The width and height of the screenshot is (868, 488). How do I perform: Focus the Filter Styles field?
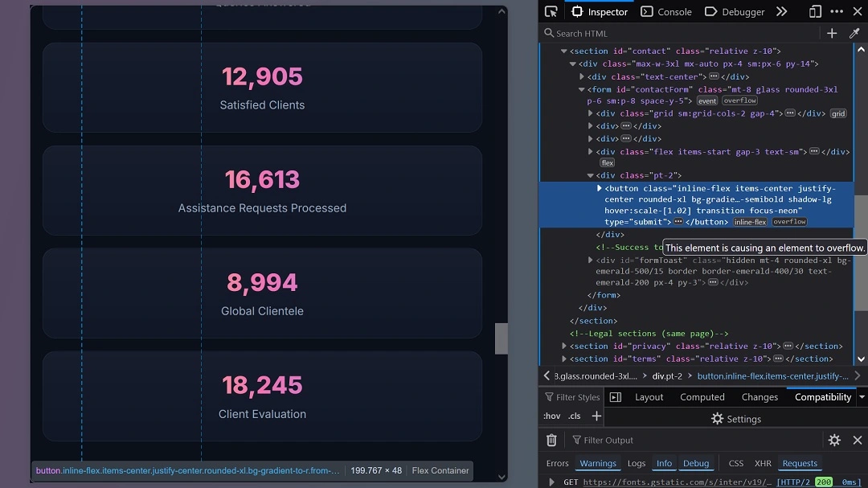coord(572,397)
